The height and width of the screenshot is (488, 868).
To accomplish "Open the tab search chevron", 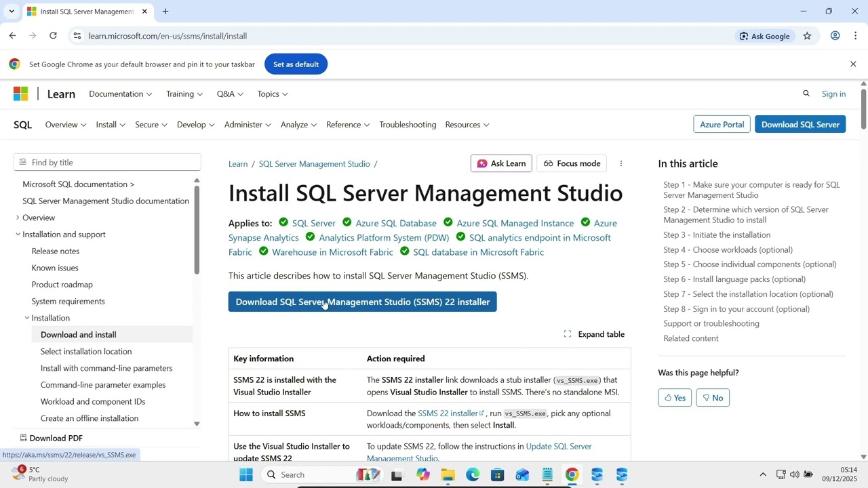I will (11, 12).
